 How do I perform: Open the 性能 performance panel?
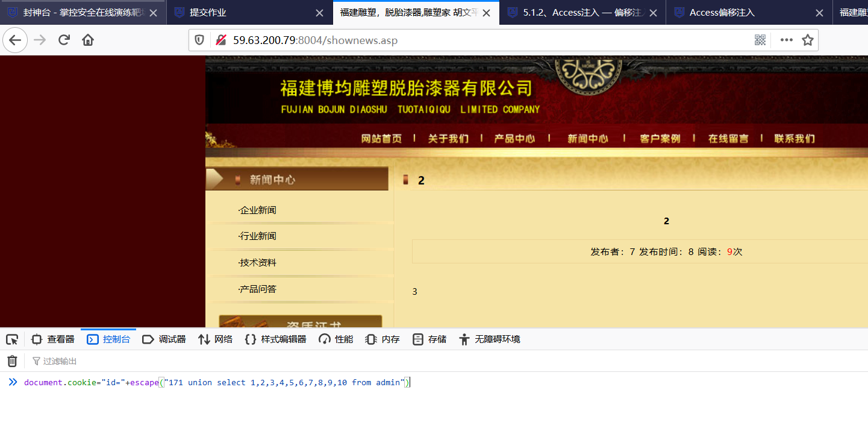point(336,339)
